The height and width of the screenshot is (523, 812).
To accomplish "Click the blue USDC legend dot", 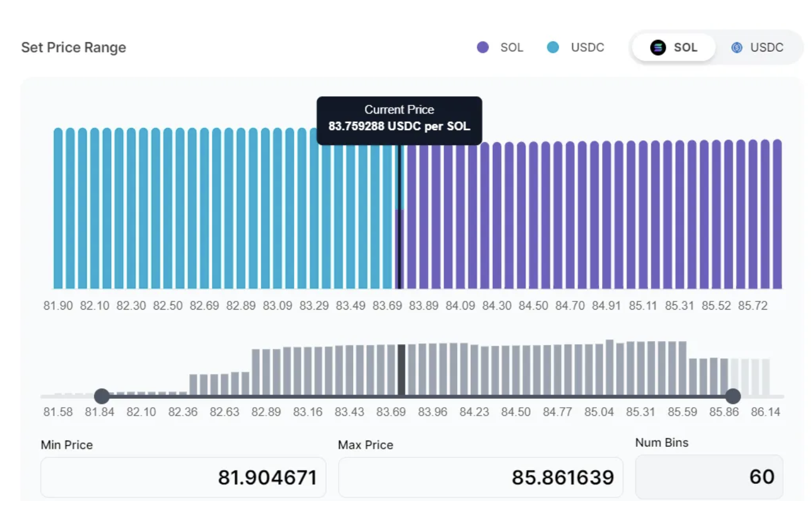I will point(553,48).
